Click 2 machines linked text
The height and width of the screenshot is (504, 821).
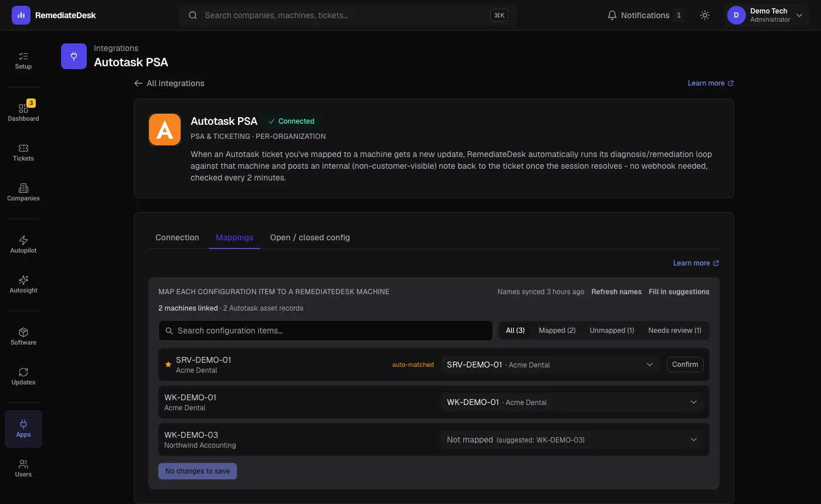[x=188, y=308]
